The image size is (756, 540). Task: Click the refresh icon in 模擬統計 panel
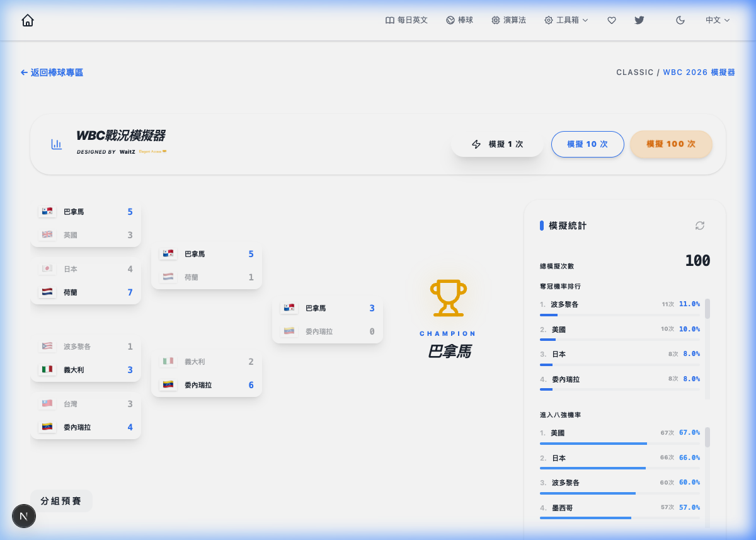[699, 226]
